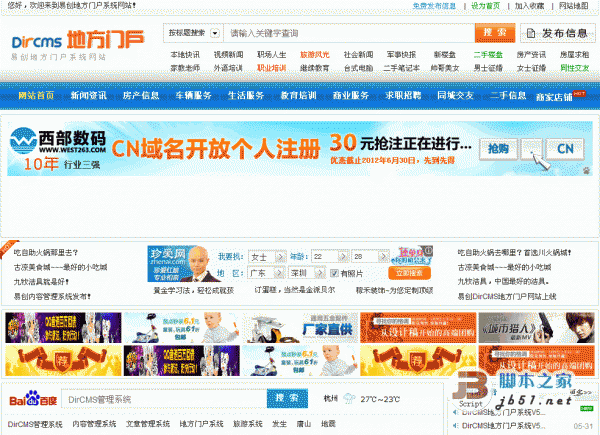
Task: Open the 商业服务 nav tab
Action: [351, 95]
